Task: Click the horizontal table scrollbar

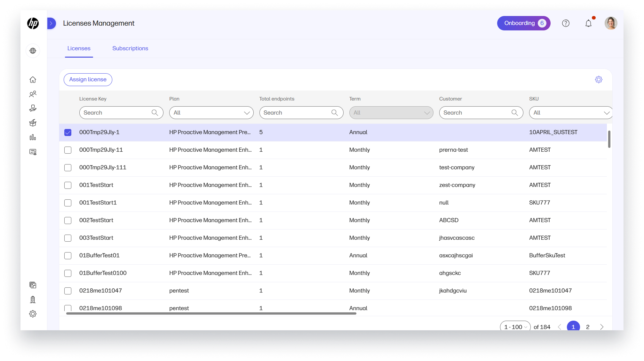Action: [x=211, y=314]
